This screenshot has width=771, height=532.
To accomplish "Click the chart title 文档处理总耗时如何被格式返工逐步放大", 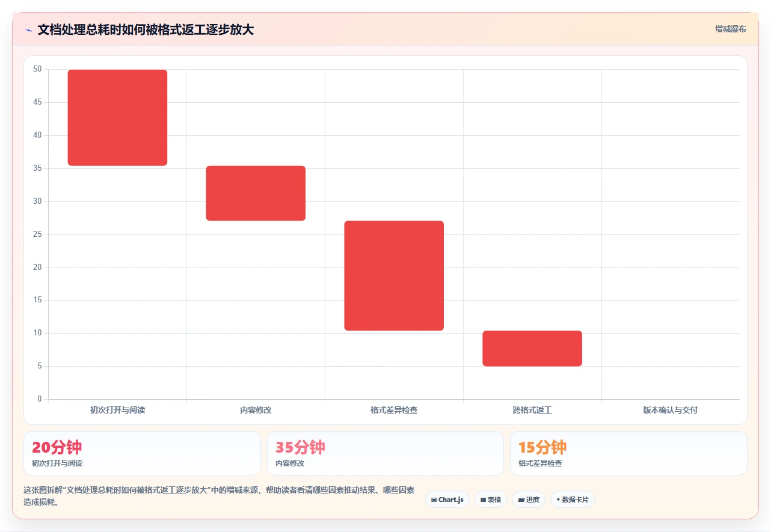I will pyautogui.click(x=146, y=29).
